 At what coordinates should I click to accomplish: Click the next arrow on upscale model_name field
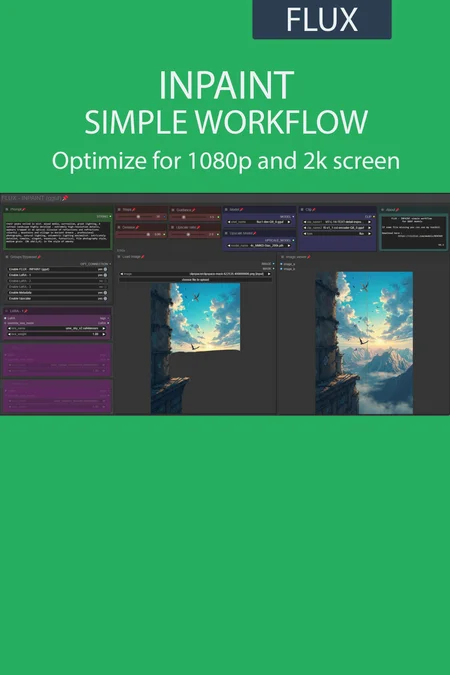point(289,245)
